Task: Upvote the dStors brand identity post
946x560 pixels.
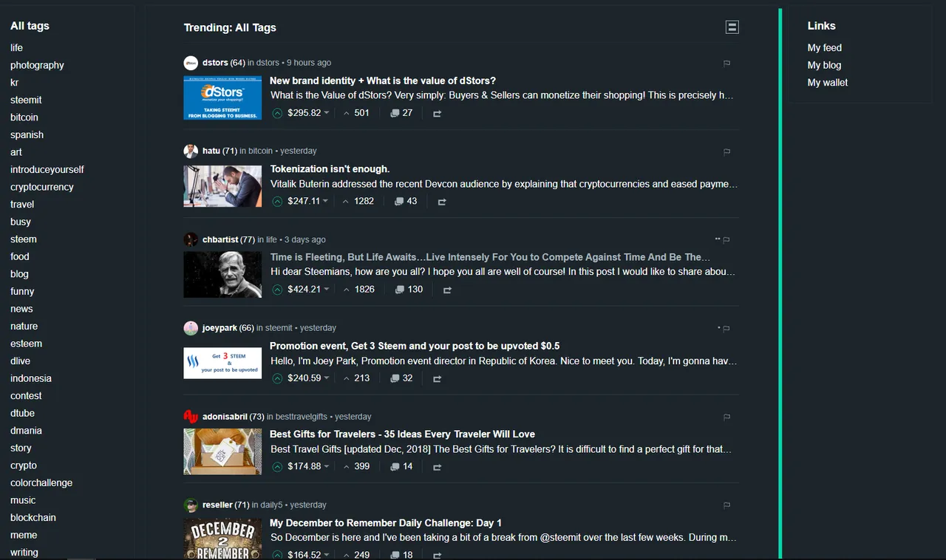Action: point(277,113)
